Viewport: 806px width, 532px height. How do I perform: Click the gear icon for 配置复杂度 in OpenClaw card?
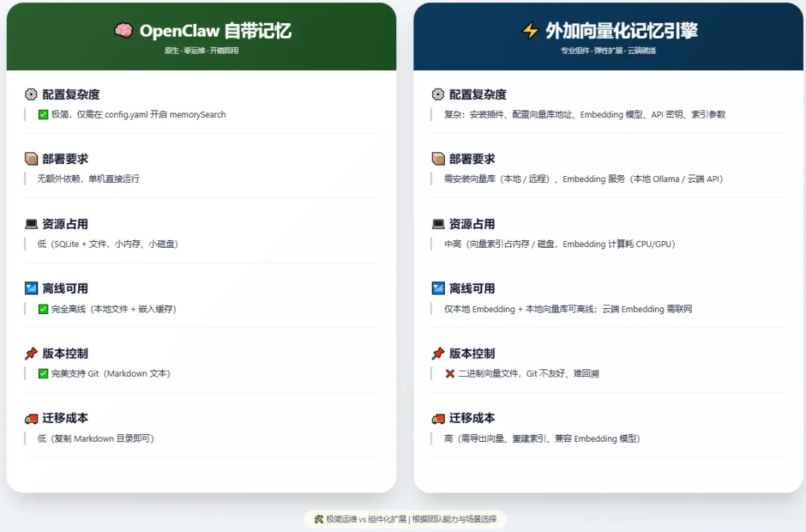point(31,95)
